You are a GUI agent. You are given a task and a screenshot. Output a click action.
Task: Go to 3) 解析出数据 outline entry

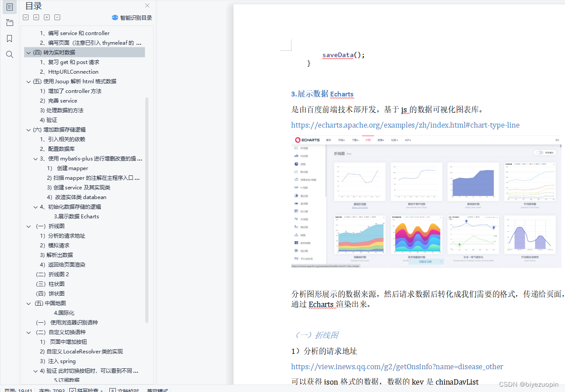tap(56, 255)
